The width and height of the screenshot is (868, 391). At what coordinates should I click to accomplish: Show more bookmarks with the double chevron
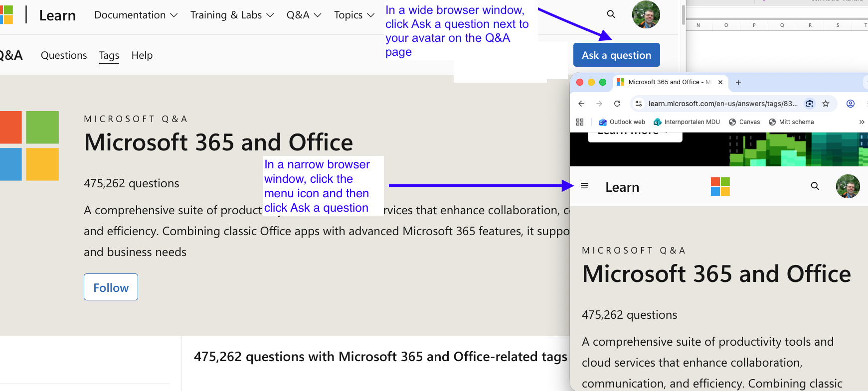862,122
